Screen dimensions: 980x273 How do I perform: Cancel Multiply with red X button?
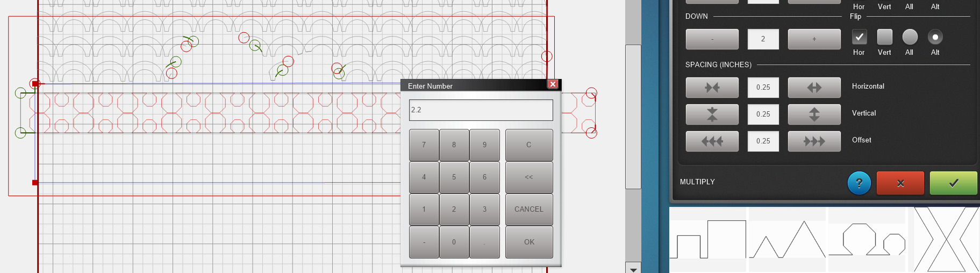tap(900, 183)
